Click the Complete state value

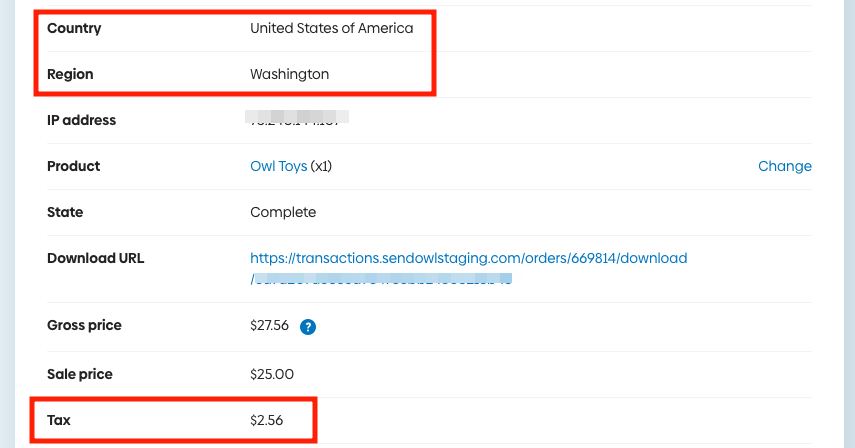tap(283, 212)
